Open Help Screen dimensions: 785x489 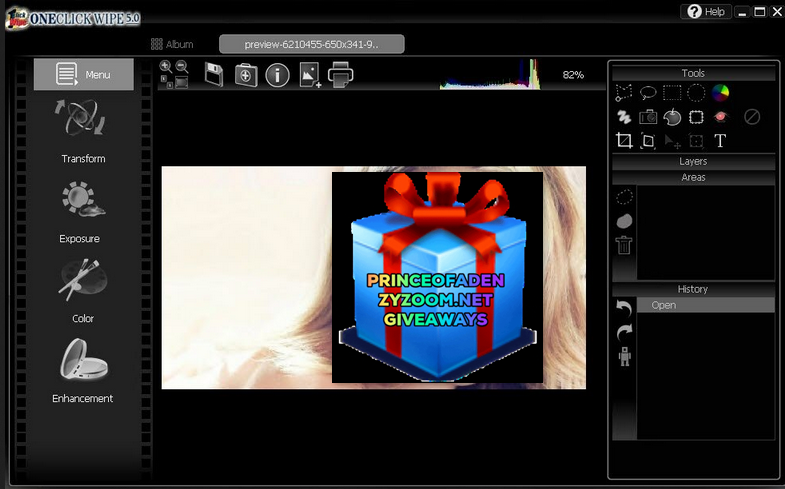(x=706, y=12)
